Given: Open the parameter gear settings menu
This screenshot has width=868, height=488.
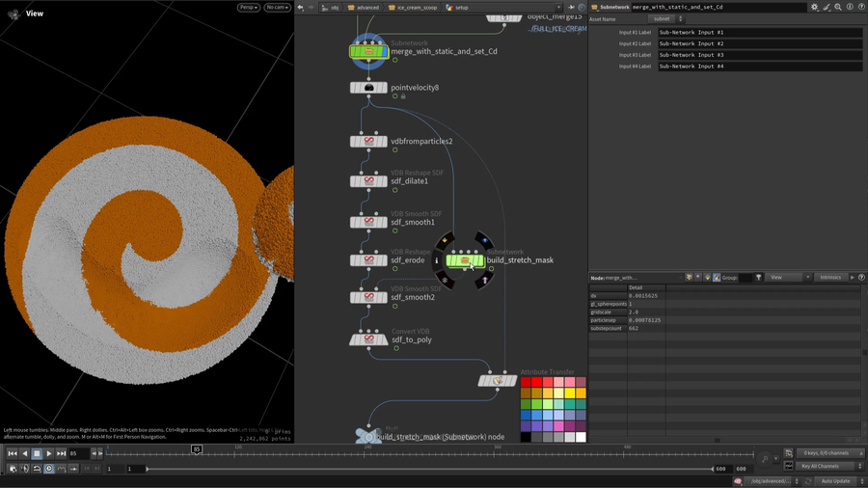Looking at the screenshot, I should 815,7.
